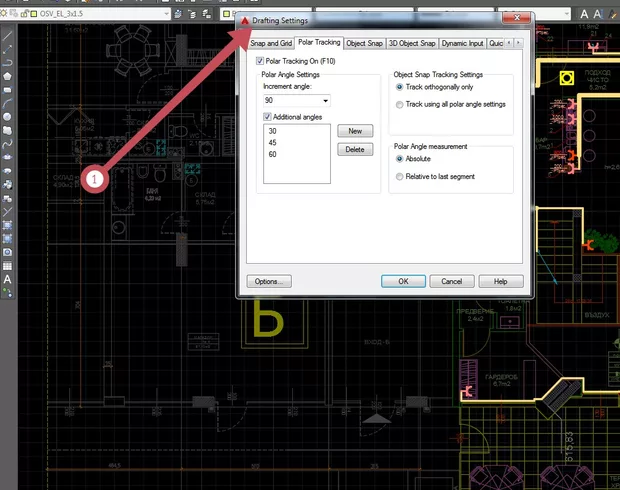Switch to the Object Snap tab
The image size is (620, 490).
tap(364, 43)
